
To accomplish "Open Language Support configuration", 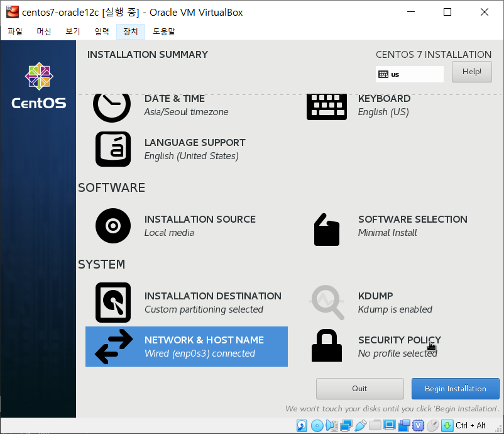I will pos(187,149).
